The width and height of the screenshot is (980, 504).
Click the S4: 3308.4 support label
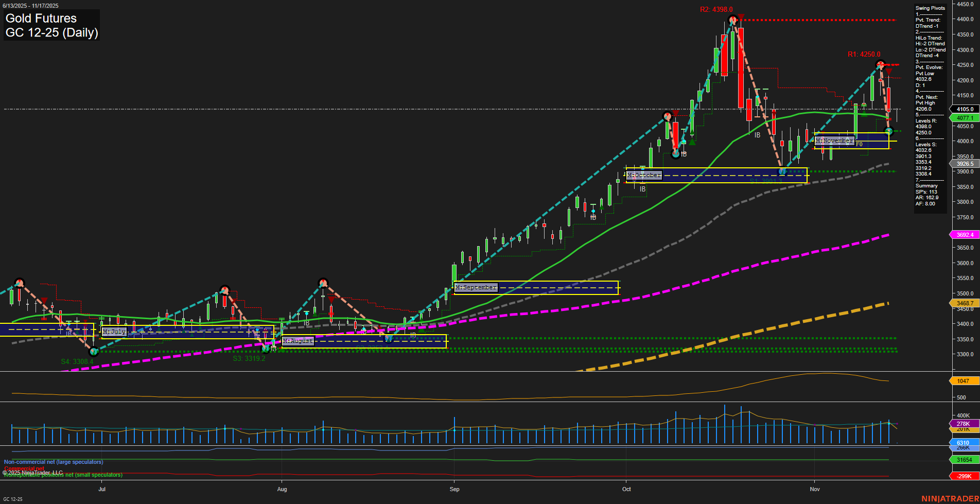[x=77, y=362]
